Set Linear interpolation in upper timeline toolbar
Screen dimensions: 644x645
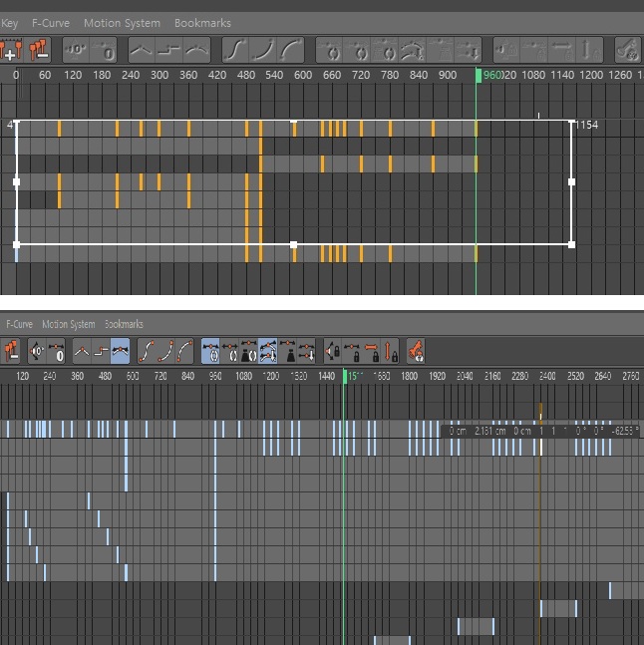point(142,50)
